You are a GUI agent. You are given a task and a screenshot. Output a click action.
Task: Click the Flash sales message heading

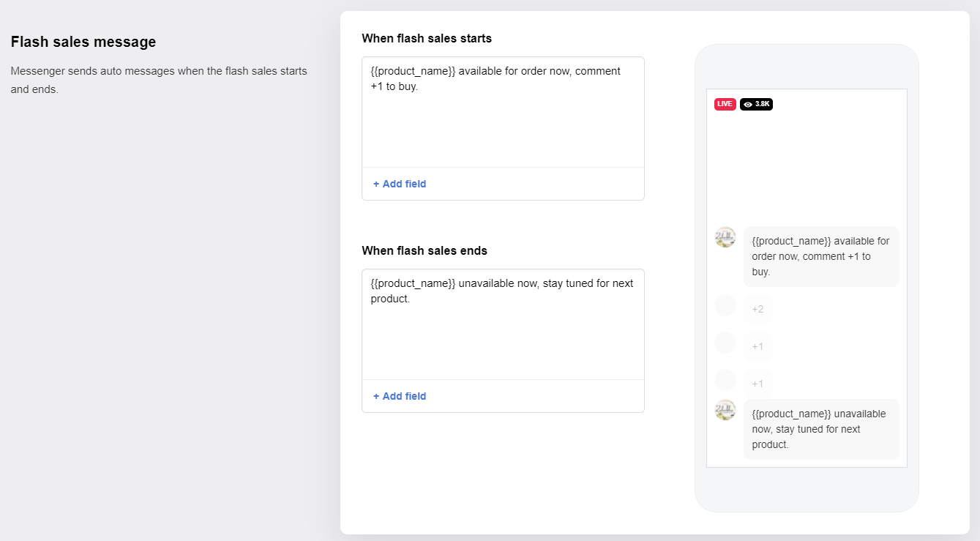[83, 42]
